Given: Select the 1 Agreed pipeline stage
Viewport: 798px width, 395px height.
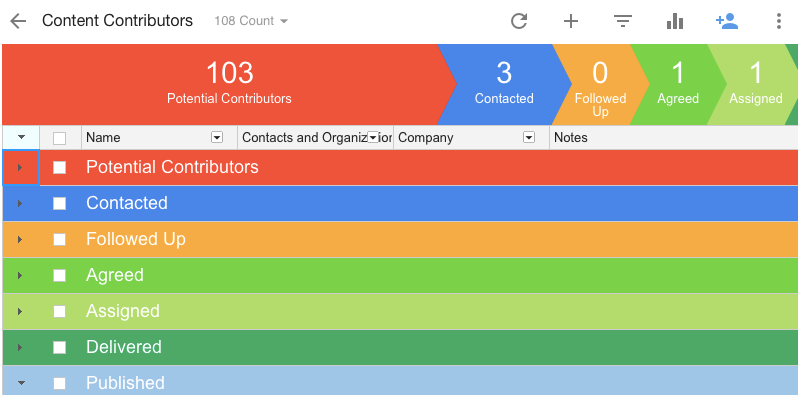Looking at the screenshot, I should coord(678,84).
